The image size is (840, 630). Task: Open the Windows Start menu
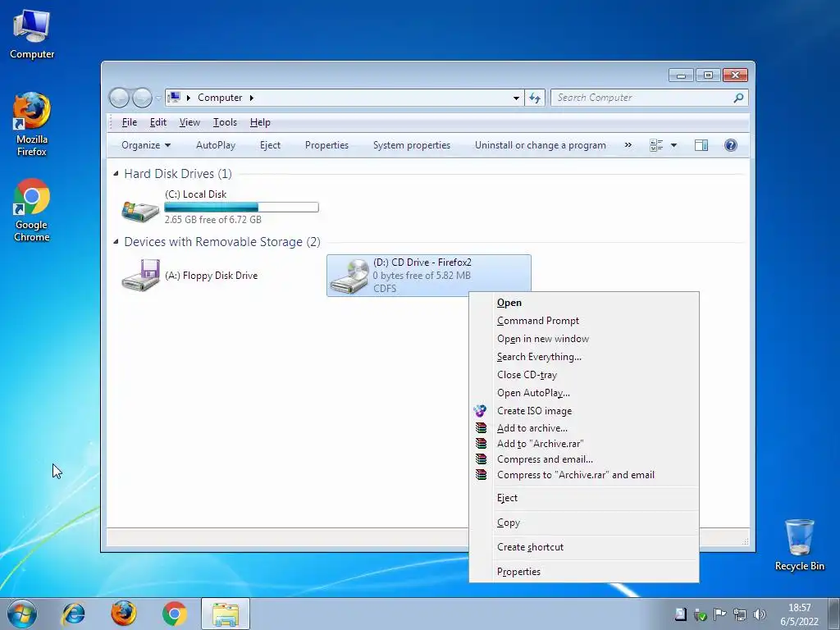[x=22, y=614]
